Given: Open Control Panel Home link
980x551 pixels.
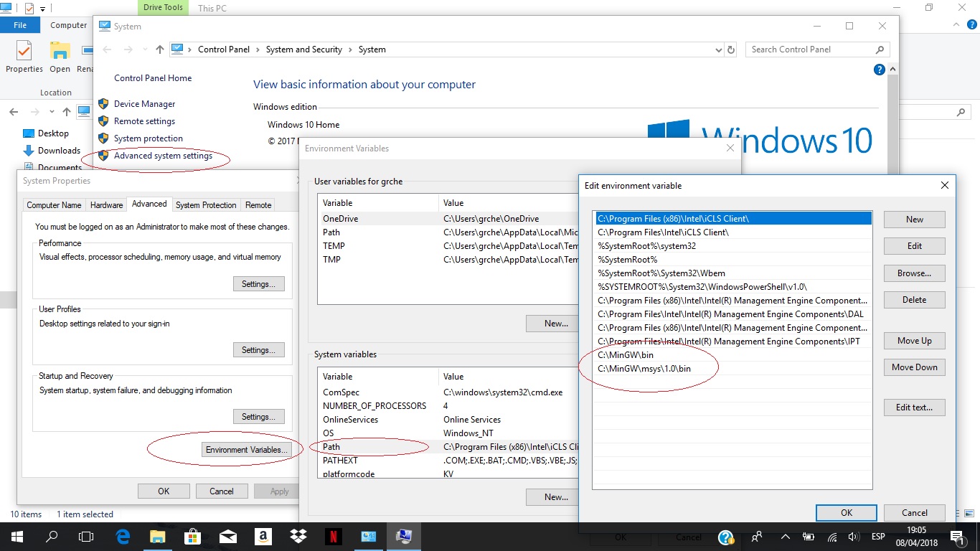Looking at the screenshot, I should click(x=153, y=78).
